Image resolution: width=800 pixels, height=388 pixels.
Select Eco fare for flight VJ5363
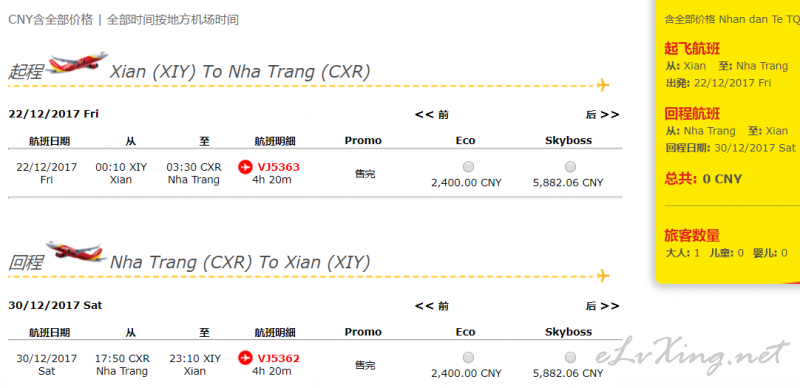468,167
